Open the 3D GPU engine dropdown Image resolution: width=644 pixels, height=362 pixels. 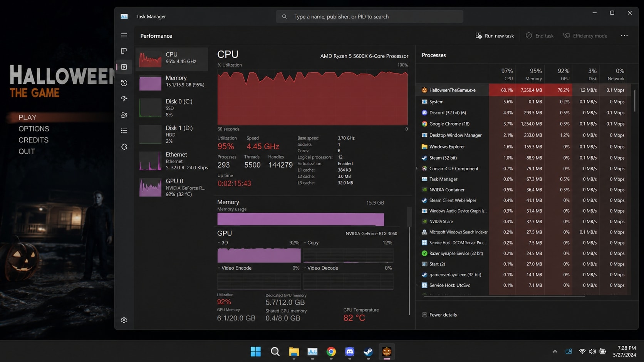219,243
